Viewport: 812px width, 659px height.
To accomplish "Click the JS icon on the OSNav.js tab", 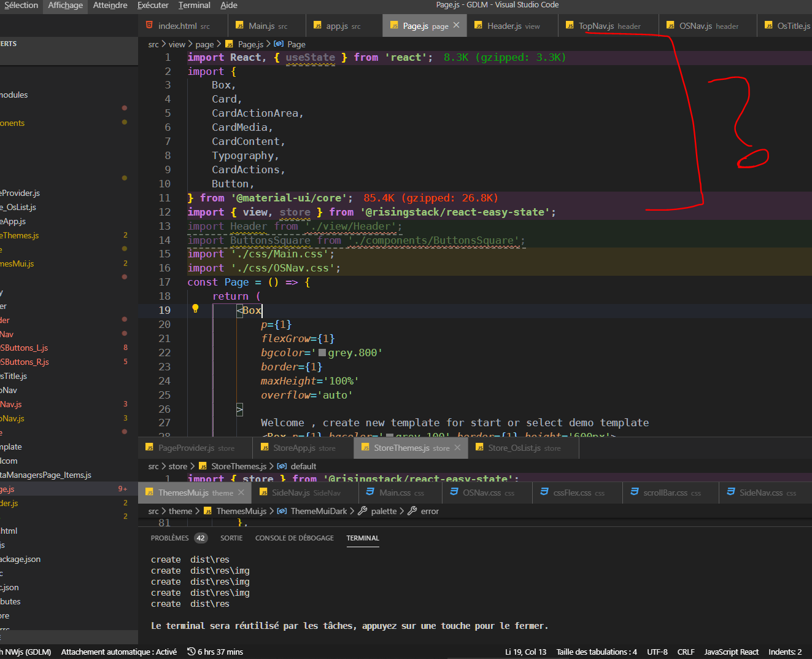I will coord(670,26).
